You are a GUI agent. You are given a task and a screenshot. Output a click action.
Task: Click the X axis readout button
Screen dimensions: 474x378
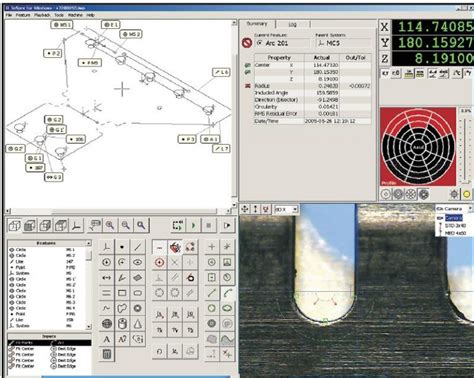click(x=385, y=27)
